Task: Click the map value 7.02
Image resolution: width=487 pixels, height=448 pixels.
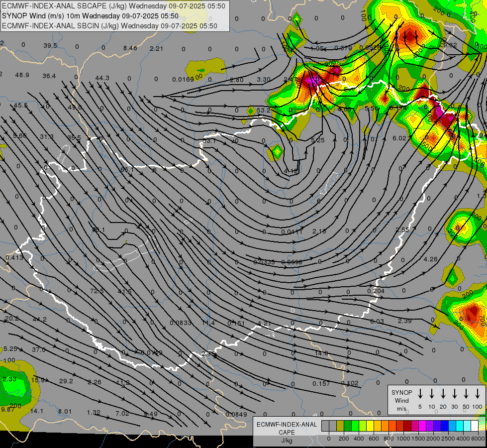Action: pyautogui.click(x=122, y=413)
